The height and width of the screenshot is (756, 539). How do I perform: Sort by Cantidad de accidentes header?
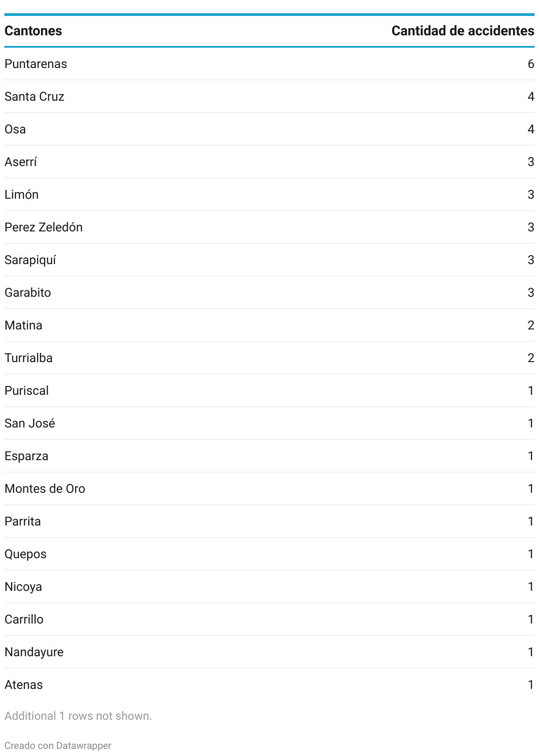(x=463, y=31)
